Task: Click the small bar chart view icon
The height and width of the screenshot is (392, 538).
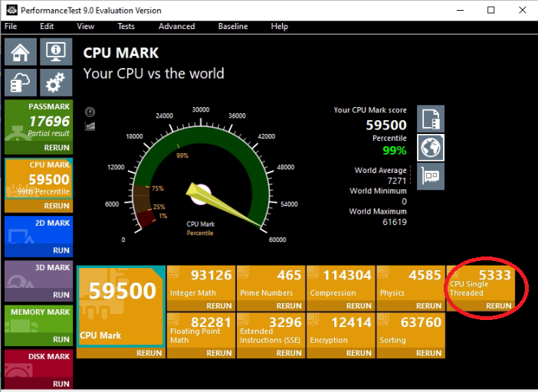Action: click(x=90, y=124)
